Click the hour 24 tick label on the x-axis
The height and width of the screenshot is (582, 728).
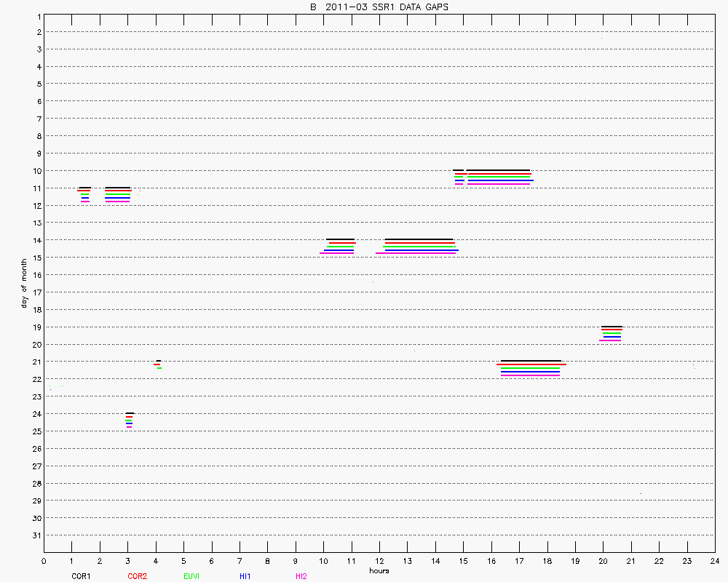715,562
